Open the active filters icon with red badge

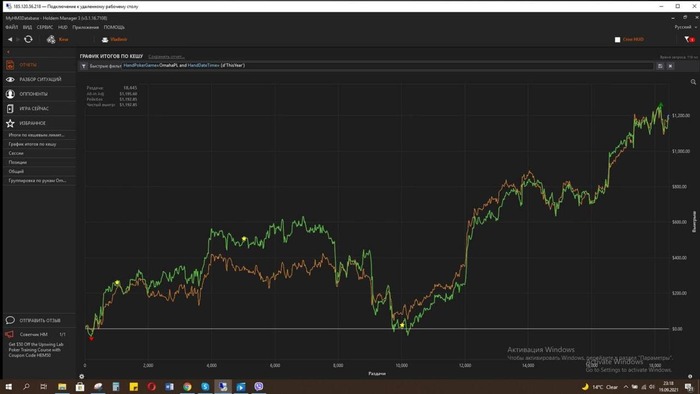(x=689, y=39)
